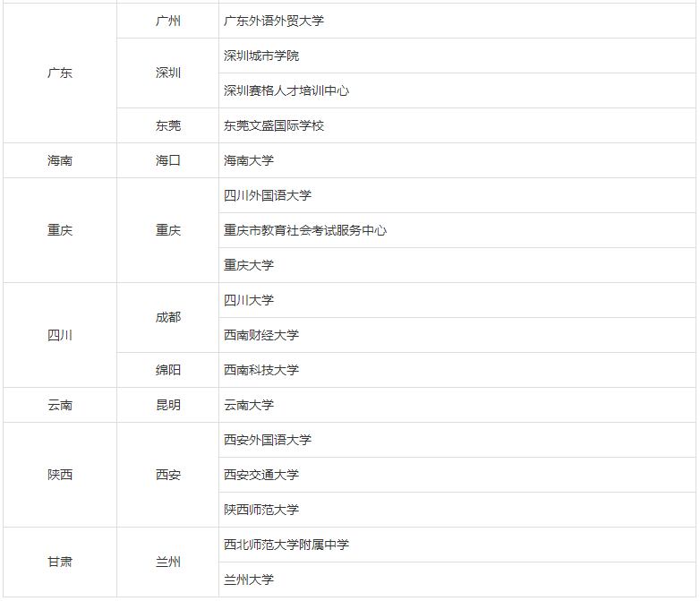The width and height of the screenshot is (700, 601).
Task: Click the city cell 绵阳
Action: click(x=168, y=370)
